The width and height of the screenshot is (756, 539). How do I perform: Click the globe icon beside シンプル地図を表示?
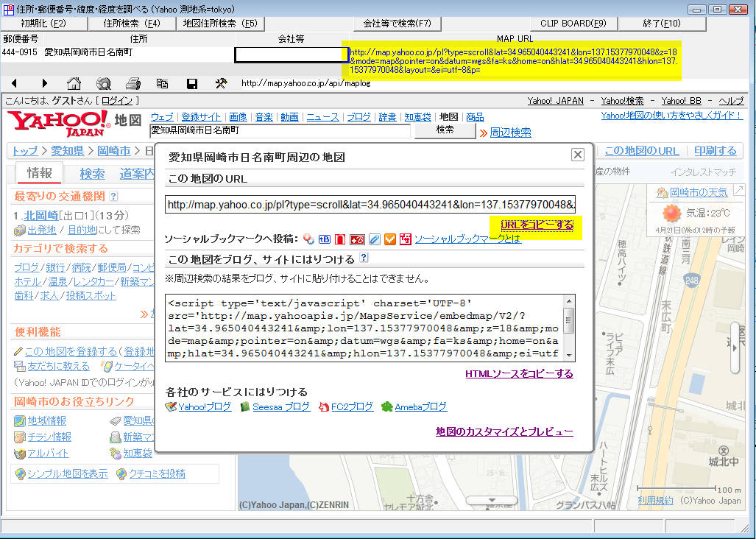tap(21, 474)
